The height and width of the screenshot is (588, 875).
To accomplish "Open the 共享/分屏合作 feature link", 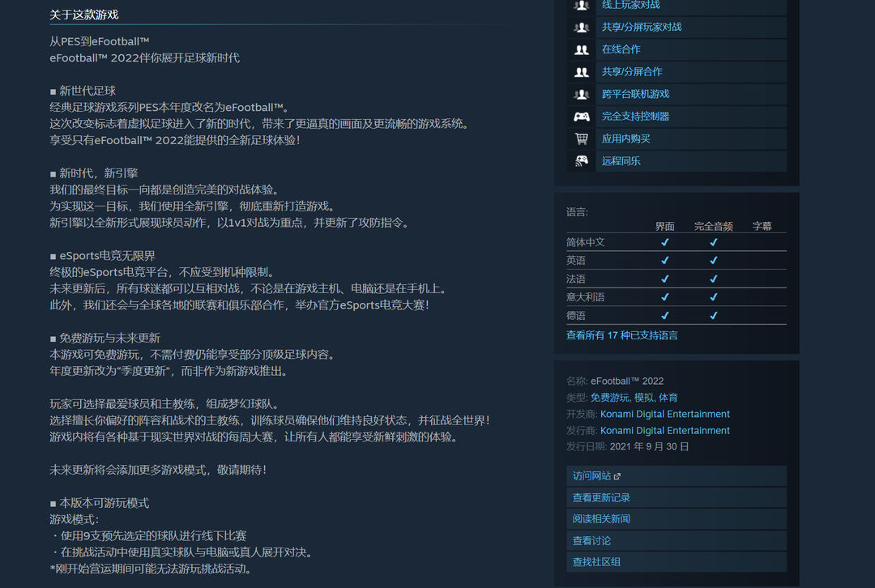I will (x=632, y=71).
